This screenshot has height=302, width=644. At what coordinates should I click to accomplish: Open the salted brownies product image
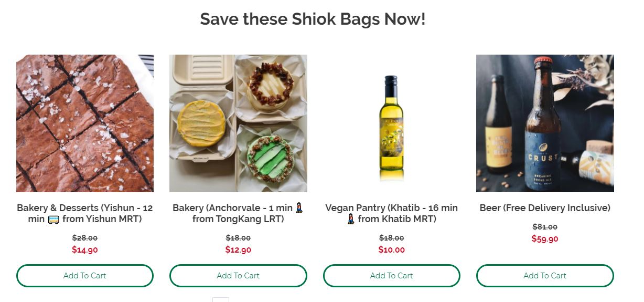pyautogui.click(x=85, y=123)
